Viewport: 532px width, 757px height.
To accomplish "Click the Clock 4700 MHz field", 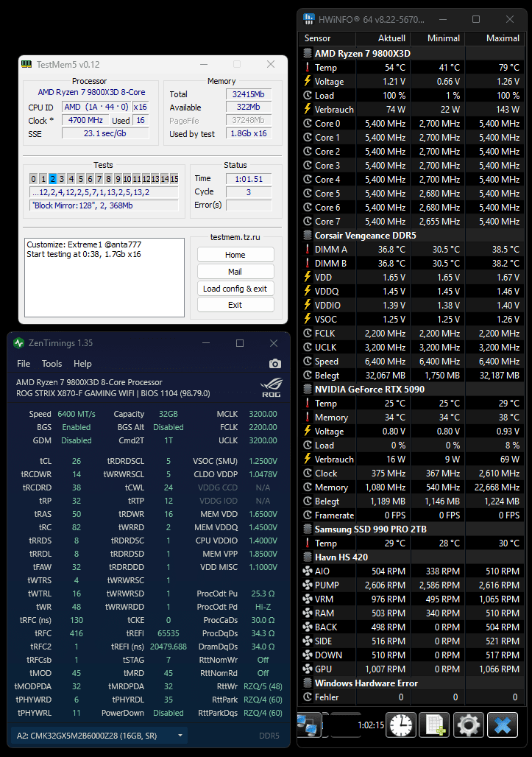I will point(85,120).
